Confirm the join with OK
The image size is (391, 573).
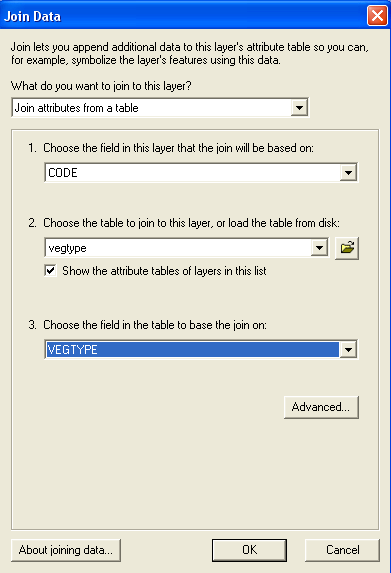tap(249, 550)
